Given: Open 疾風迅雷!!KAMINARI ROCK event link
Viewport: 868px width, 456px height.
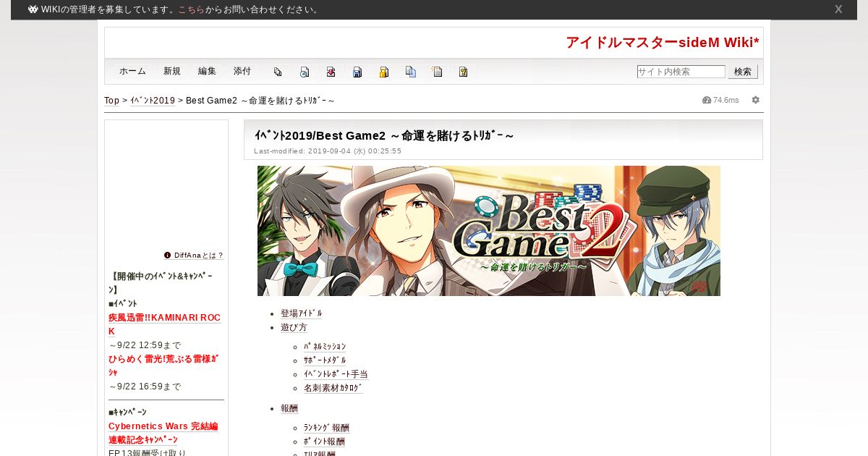Looking at the screenshot, I should (x=164, y=324).
